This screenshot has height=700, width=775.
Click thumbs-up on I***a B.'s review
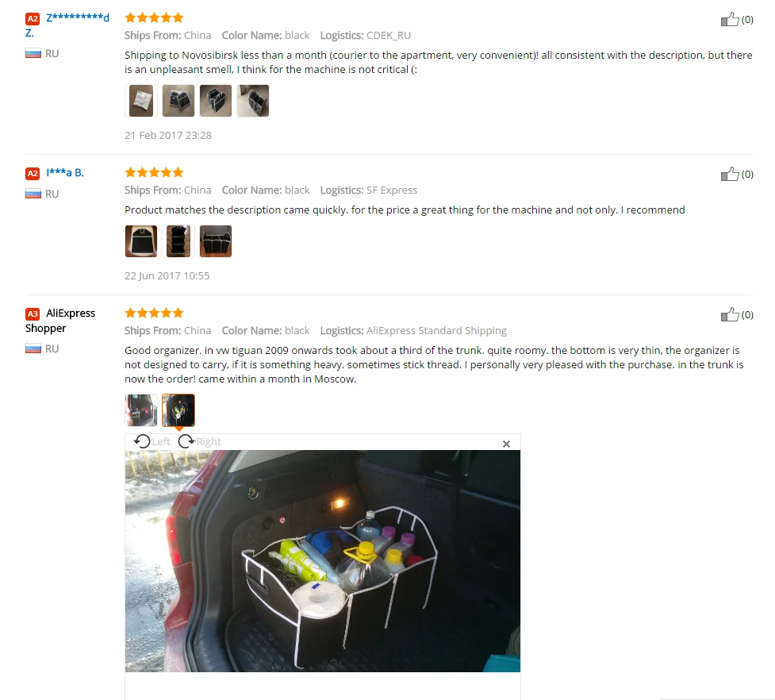pos(730,174)
